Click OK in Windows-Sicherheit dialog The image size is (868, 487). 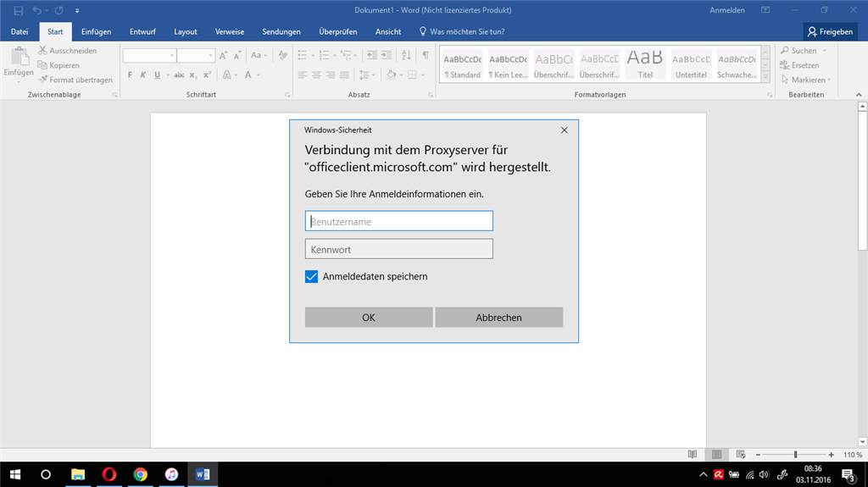369,317
